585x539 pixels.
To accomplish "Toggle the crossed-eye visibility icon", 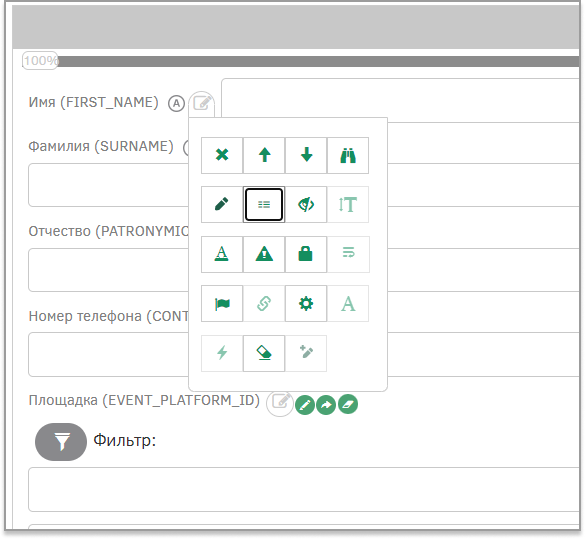I will 306,204.
